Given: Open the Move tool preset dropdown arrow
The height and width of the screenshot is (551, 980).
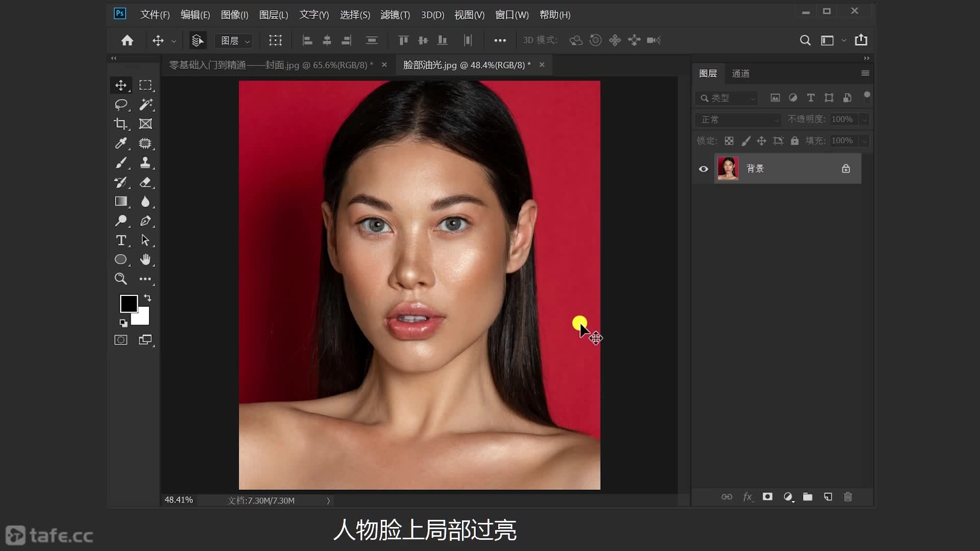Looking at the screenshot, I should 174,41.
